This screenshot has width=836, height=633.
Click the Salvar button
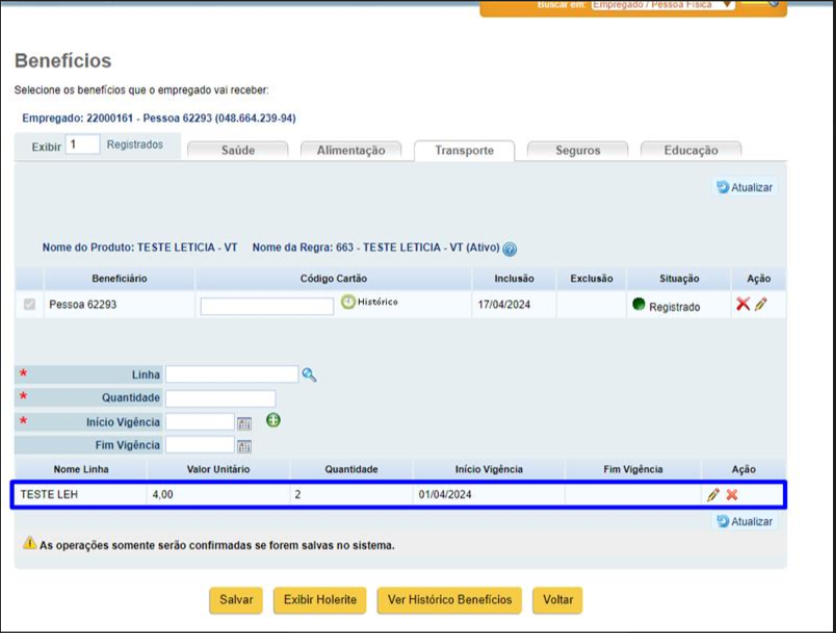pyautogui.click(x=236, y=600)
